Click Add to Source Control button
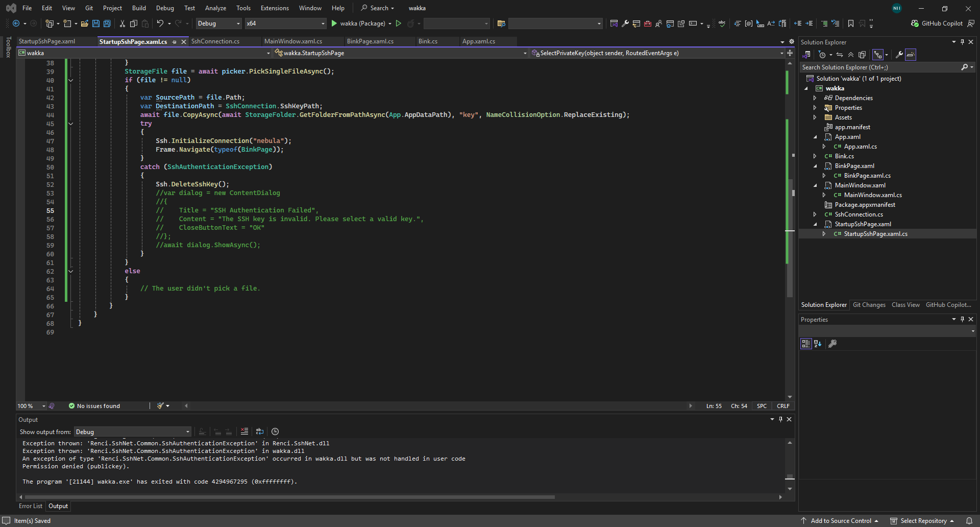Image resolution: width=980 pixels, height=527 pixels. pos(840,521)
